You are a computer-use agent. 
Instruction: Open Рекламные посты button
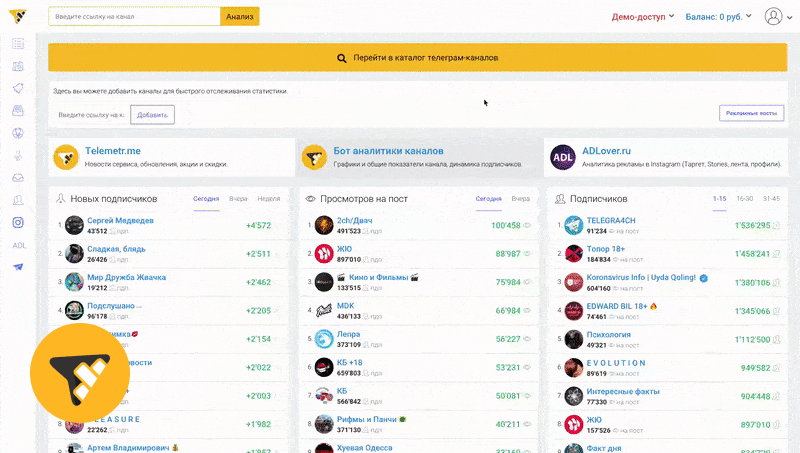point(752,113)
